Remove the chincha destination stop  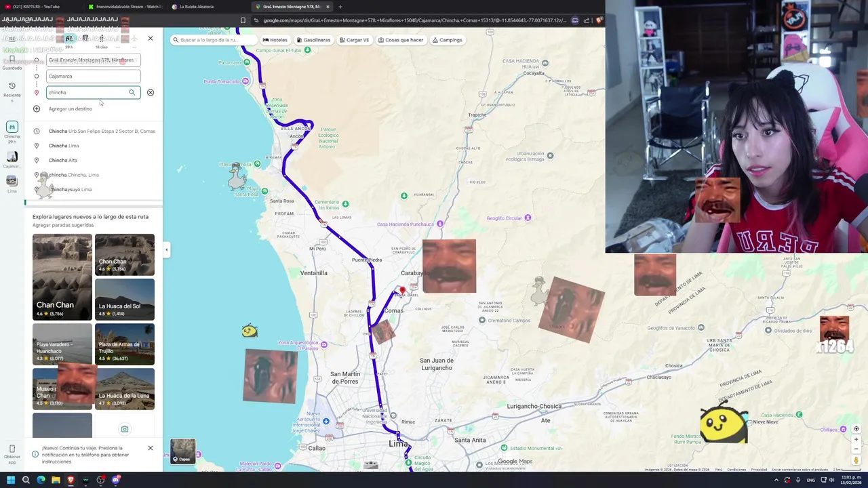coord(151,92)
